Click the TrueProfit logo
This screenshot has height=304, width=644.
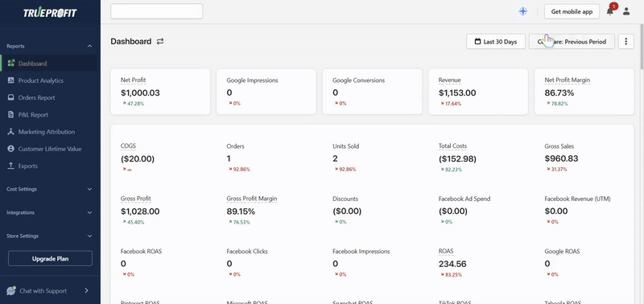click(50, 13)
